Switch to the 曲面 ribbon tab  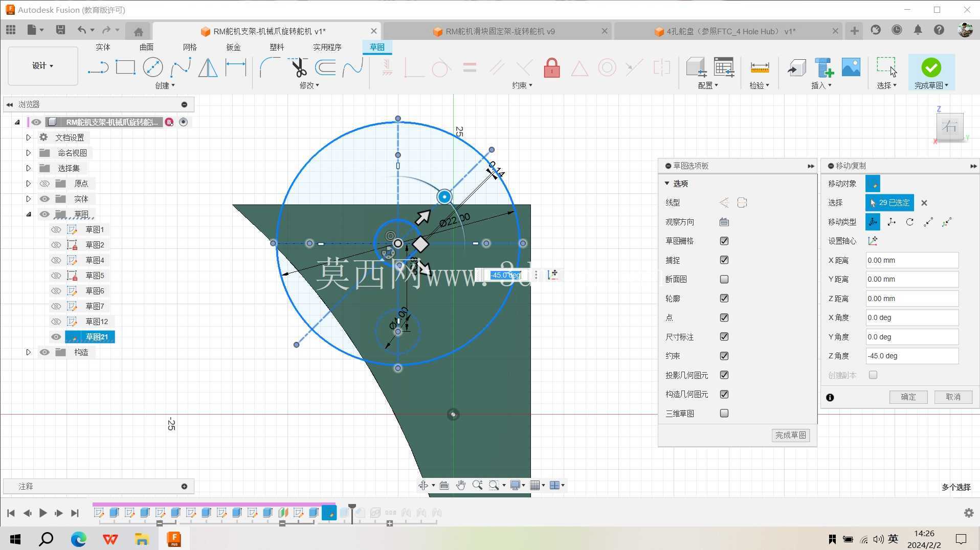pos(146,47)
